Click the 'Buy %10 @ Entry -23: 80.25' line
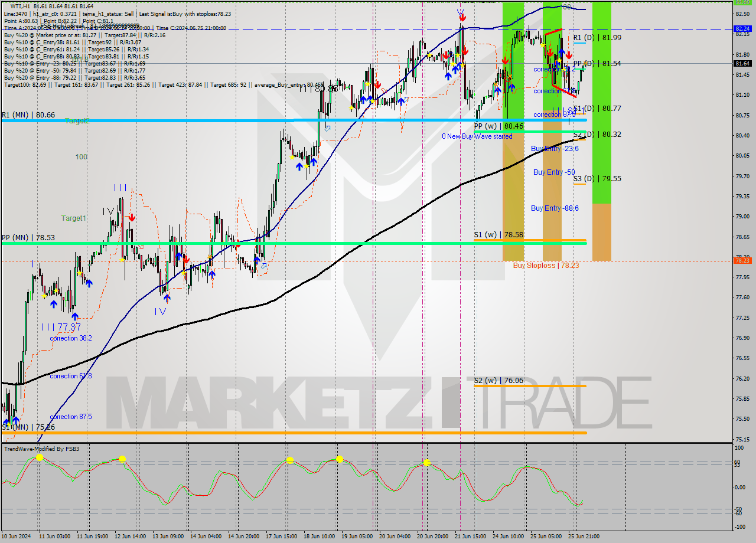Image resolution: width=756 pixels, height=543 pixels. (75, 64)
